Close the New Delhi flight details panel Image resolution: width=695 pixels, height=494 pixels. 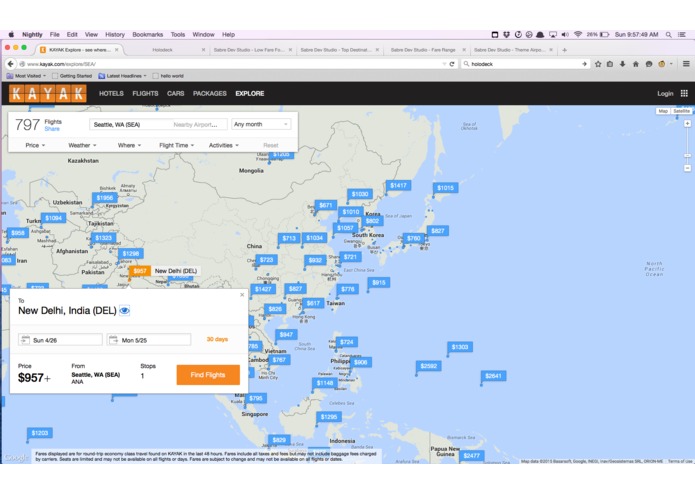coord(242,295)
